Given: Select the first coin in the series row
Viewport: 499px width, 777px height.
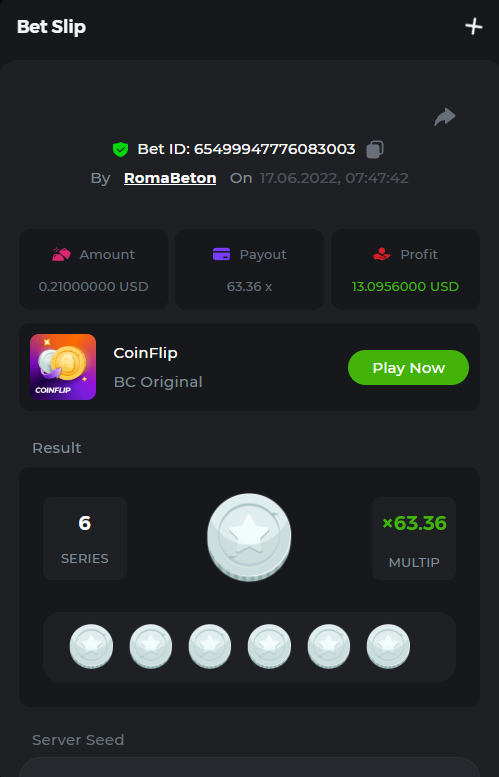Looking at the screenshot, I should point(91,647).
